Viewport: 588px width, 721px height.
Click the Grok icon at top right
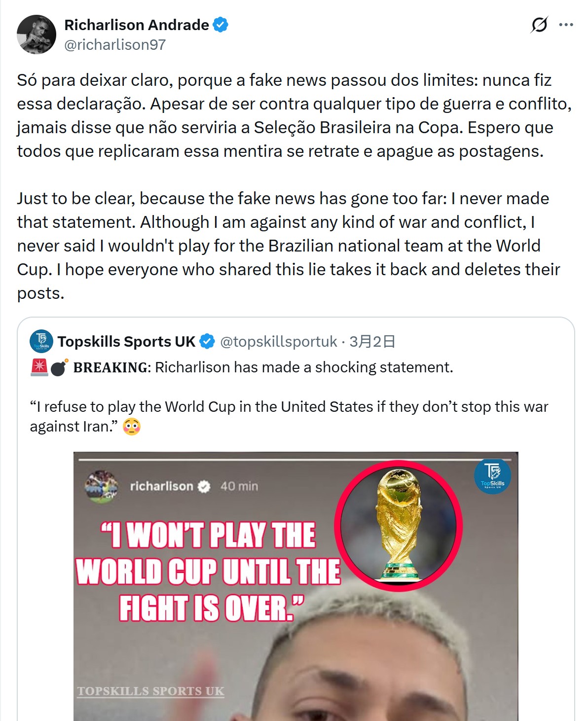(x=539, y=24)
